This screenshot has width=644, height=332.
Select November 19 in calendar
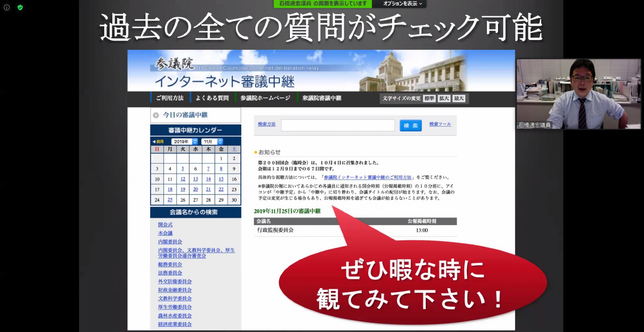(183, 190)
